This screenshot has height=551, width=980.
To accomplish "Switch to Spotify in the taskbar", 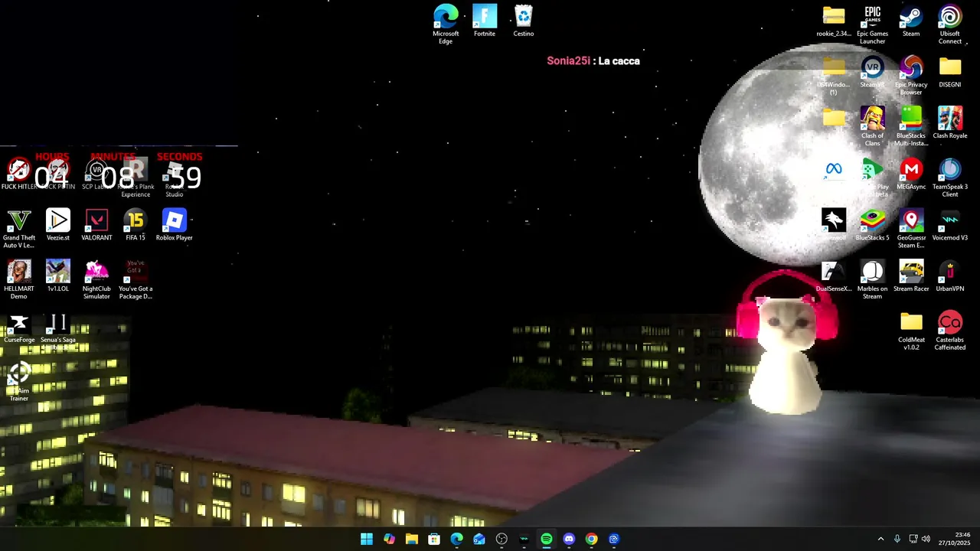I will click(547, 539).
